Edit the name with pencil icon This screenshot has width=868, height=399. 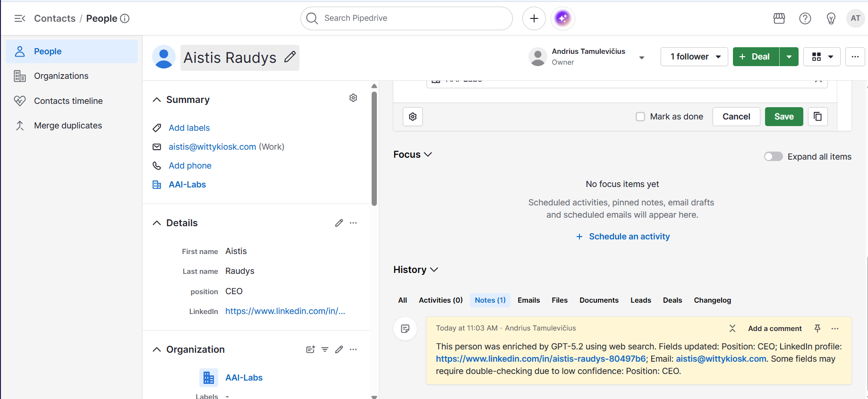tap(290, 57)
